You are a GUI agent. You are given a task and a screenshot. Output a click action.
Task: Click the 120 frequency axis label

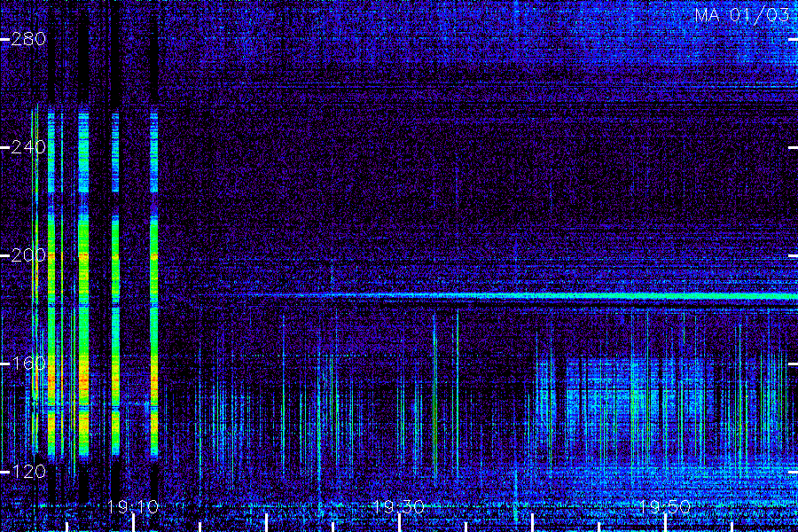coord(28,472)
